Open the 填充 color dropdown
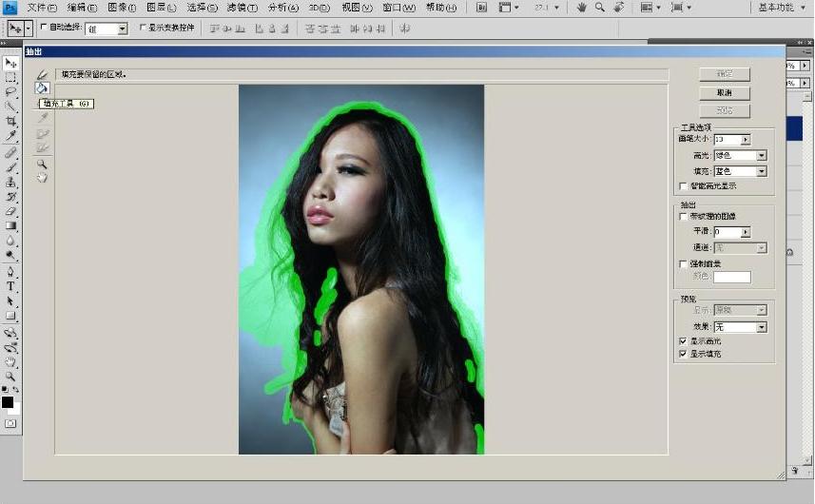Image resolution: width=815 pixels, height=504 pixels. tap(762, 171)
